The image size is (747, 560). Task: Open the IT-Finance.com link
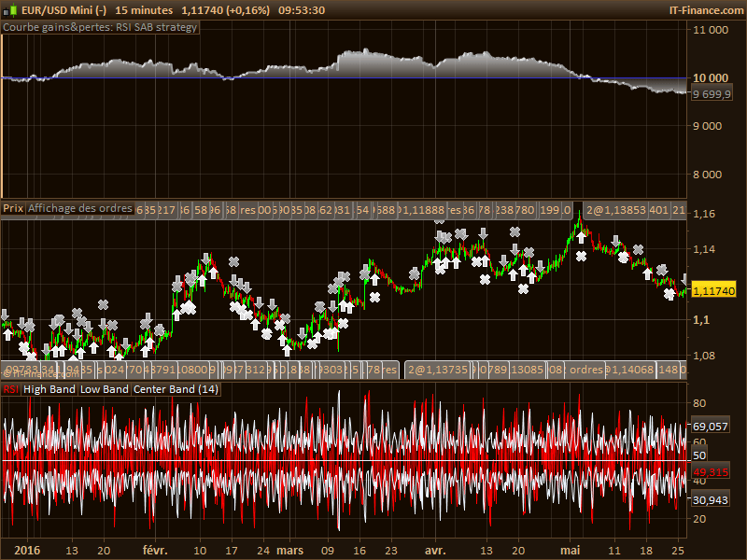pyautogui.click(x=706, y=10)
